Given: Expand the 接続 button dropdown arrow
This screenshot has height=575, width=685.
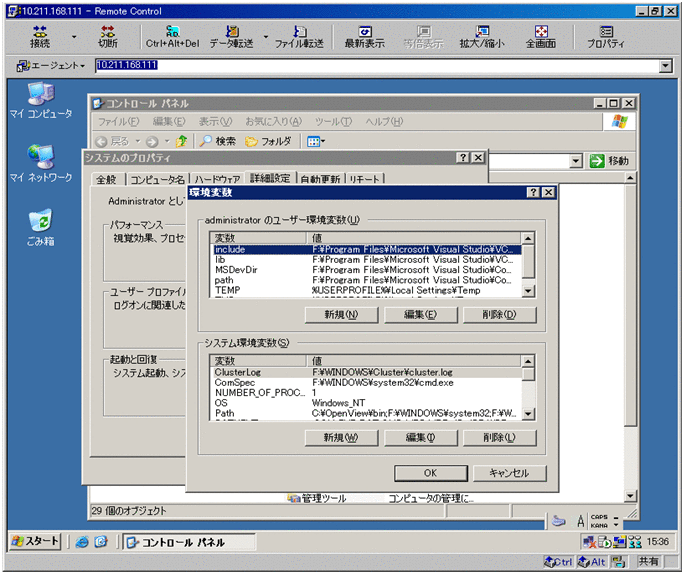Looking at the screenshot, I should coord(74,38).
